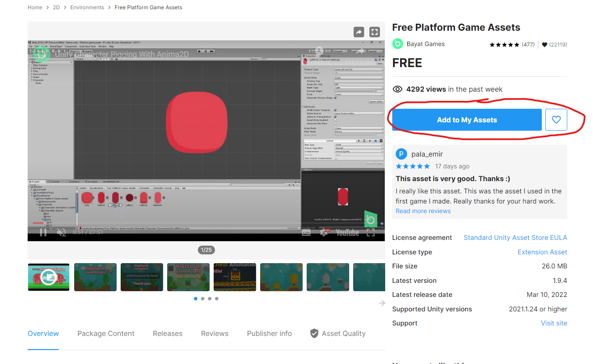Viewport: 605px width, 364px height.
Task: Click the heart count (22119)
Action: coord(555,45)
